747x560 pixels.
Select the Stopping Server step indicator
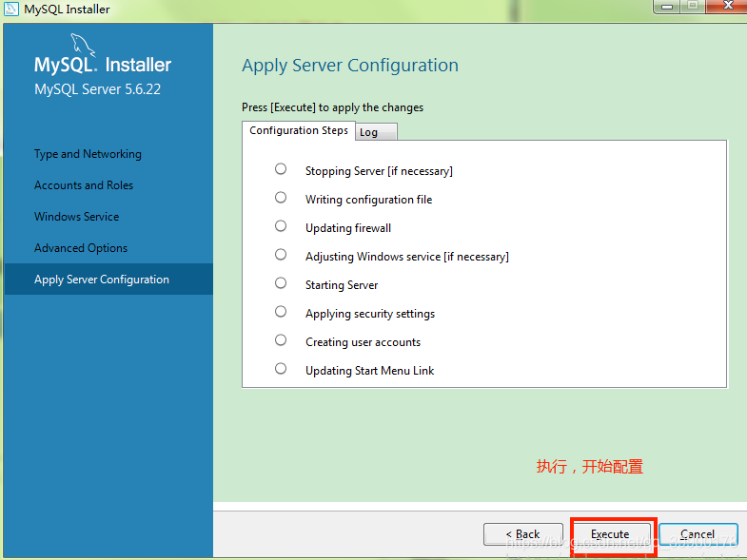pos(281,169)
